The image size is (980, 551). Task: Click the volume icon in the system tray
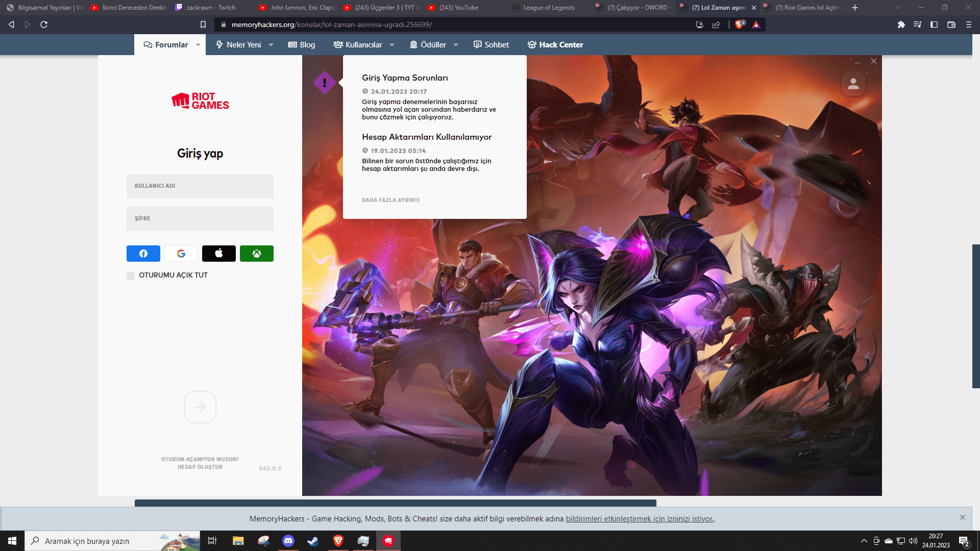coord(913,541)
